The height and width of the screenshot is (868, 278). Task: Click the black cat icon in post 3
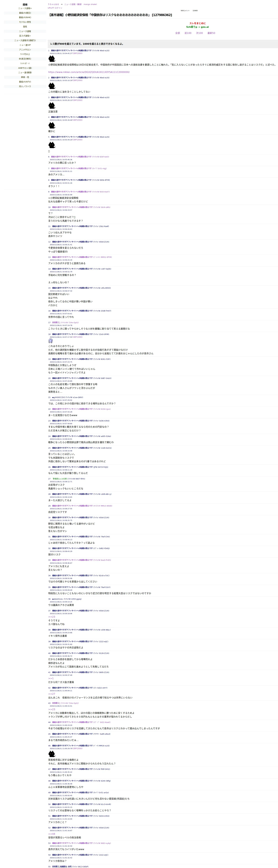[x=52, y=105]
